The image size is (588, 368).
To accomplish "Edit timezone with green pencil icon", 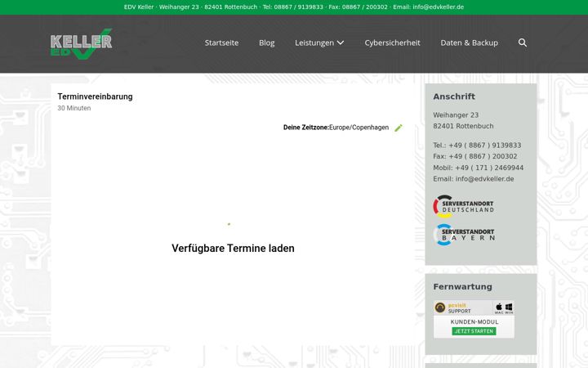I will (x=399, y=128).
